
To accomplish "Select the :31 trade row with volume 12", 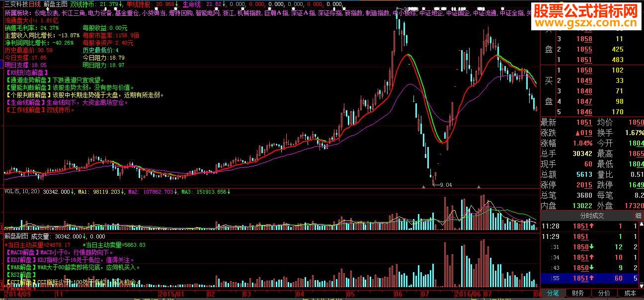I will click(x=589, y=247).
